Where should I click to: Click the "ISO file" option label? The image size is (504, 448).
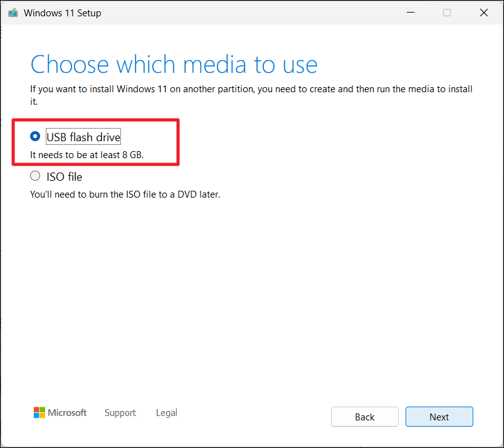pyautogui.click(x=64, y=177)
